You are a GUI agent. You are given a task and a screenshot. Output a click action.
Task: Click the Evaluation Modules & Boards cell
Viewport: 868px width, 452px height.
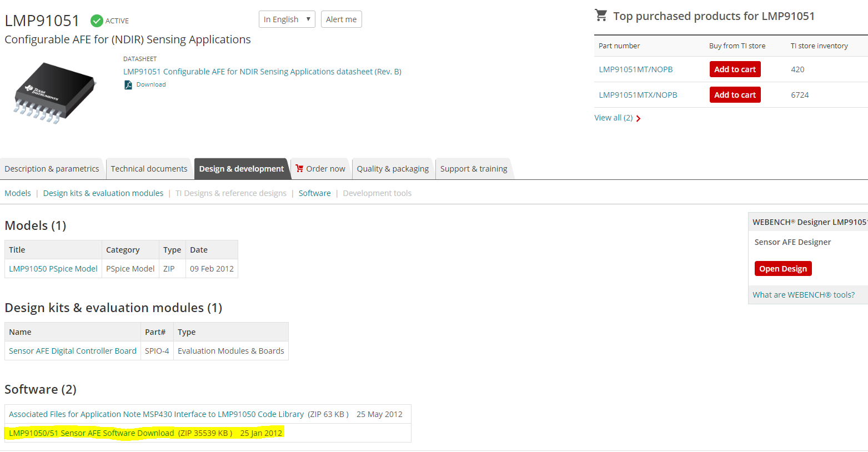[230, 351]
